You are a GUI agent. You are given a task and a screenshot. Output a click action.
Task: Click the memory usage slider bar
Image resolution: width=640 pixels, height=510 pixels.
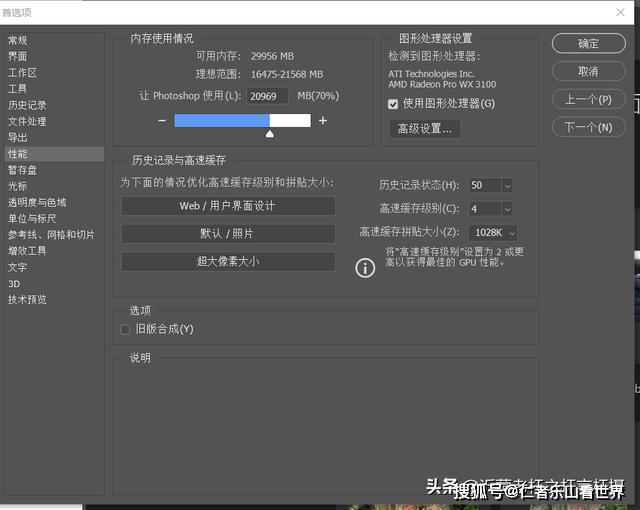242,120
